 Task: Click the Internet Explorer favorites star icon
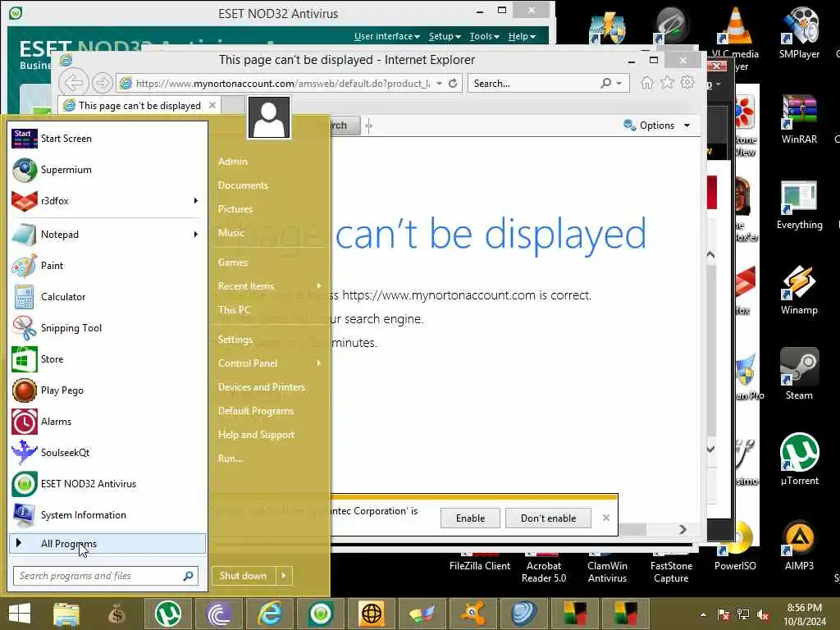pos(667,83)
